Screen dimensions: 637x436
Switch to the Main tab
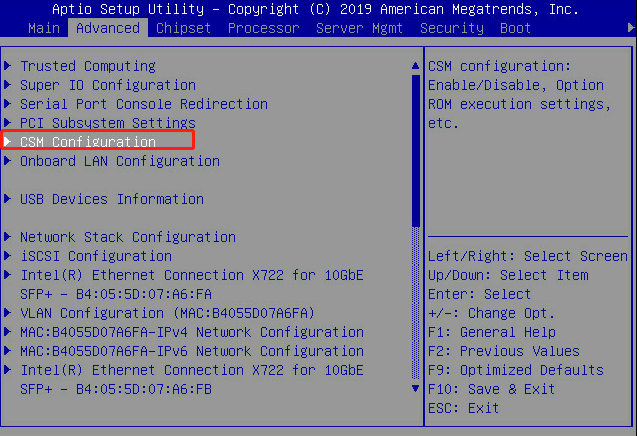43,28
